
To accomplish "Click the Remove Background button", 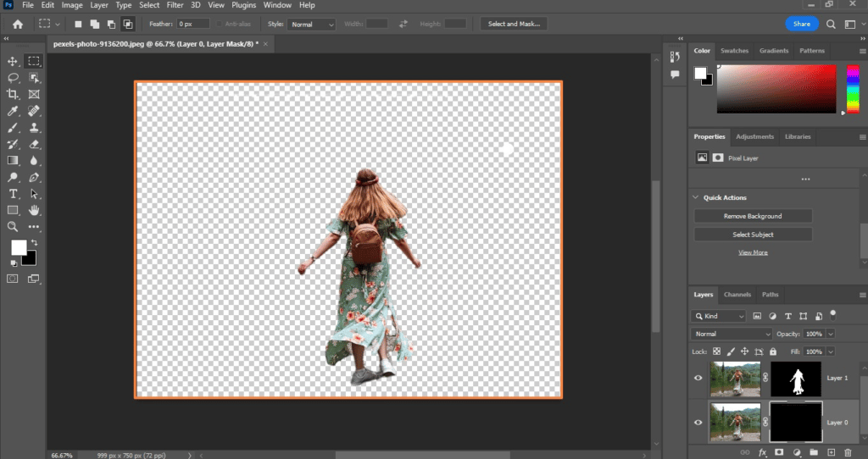I will pos(753,216).
